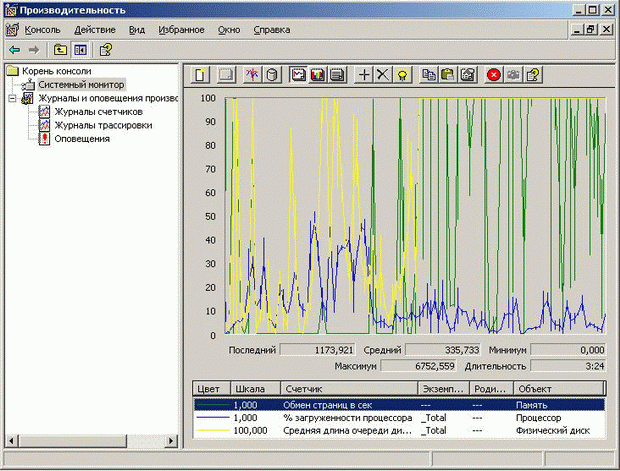This screenshot has width=620, height=471.
Task: Click the Delete counter X icon
Action: point(383,74)
